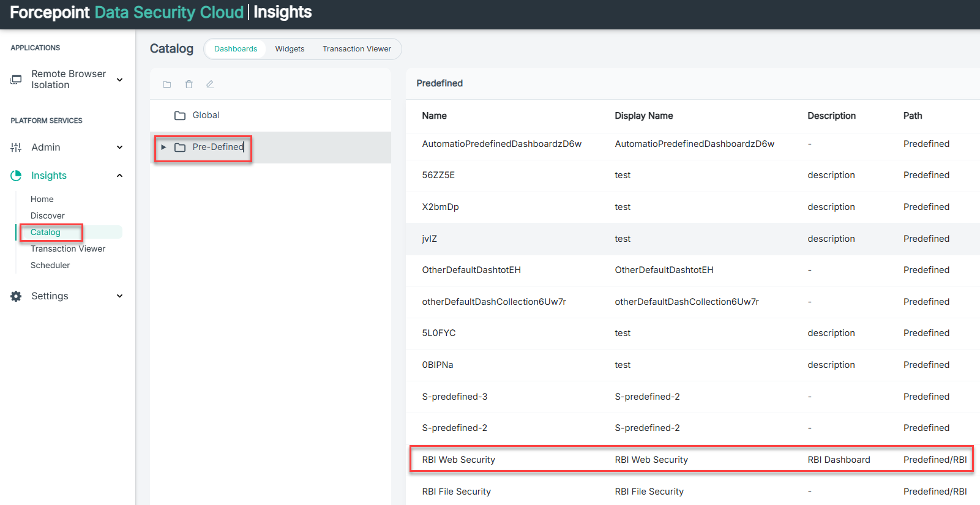Click the Admin menu label
This screenshot has width=980, height=505.
tap(46, 148)
